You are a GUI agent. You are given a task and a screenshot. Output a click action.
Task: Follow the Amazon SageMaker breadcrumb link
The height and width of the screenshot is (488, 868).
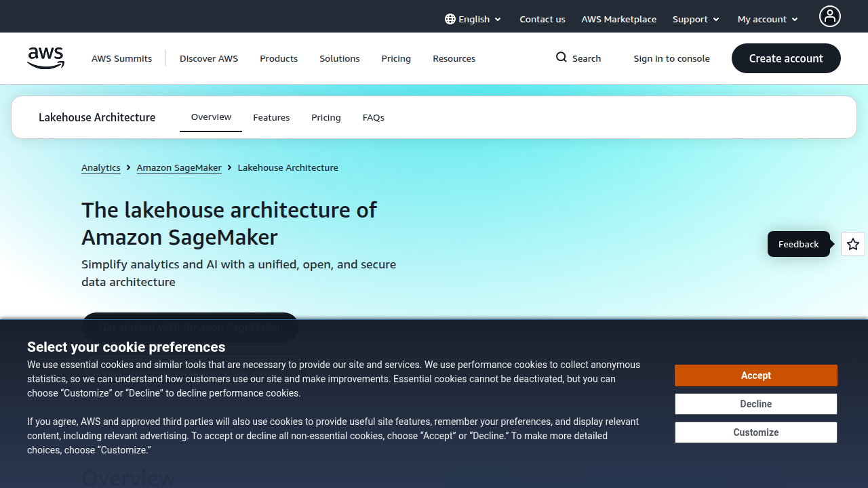[x=179, y=167]
